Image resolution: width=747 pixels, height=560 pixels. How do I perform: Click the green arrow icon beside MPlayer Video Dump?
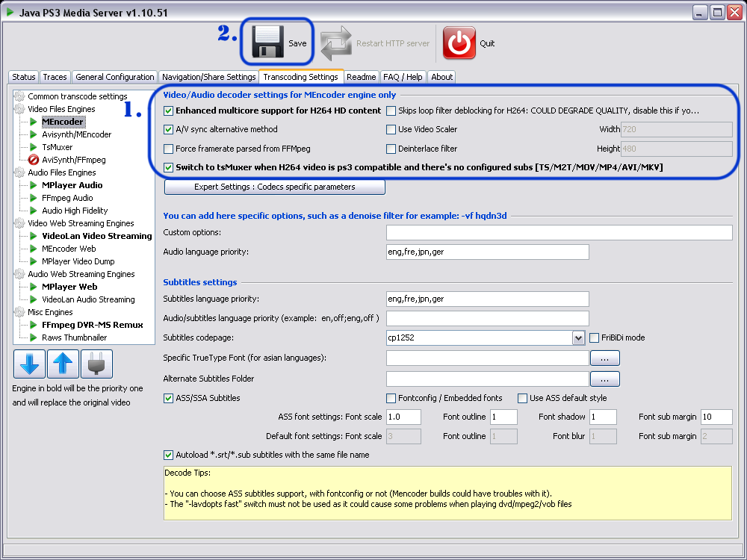tap(34, 261)
